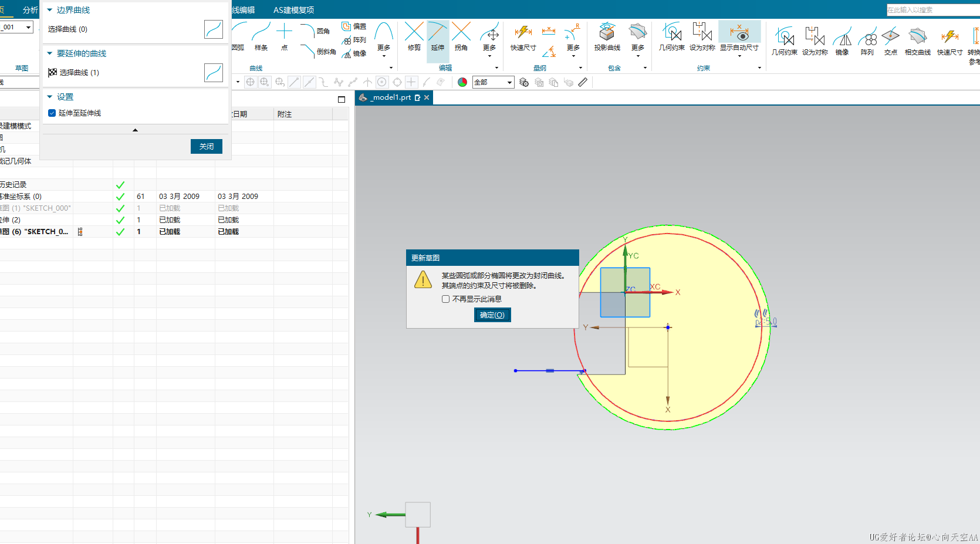Viewport: 980px width, 544px height.
Task: Collapse the extend dialog with up arrow
Action: [x=135, y=130]
